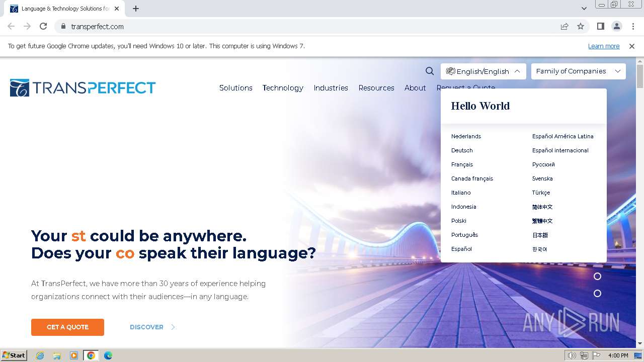
Task: Open Windows Start menu
Action: 14,355
